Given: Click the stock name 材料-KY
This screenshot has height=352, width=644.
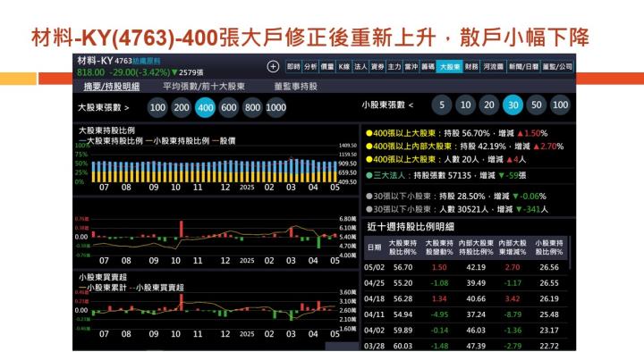Looking at the screenshot, I should 95,61.
